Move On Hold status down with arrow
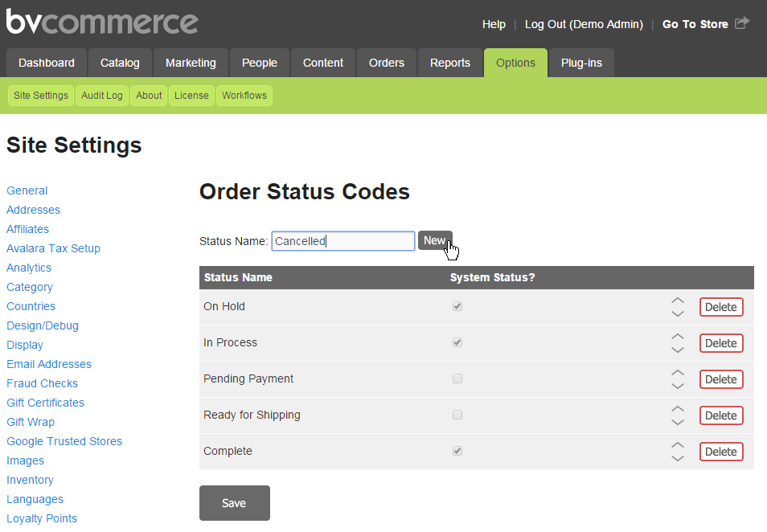The image size is (767, 532). click(678, 313)
